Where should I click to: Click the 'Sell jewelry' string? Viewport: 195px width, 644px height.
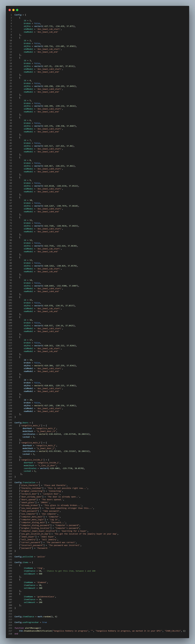pos(50,540)
